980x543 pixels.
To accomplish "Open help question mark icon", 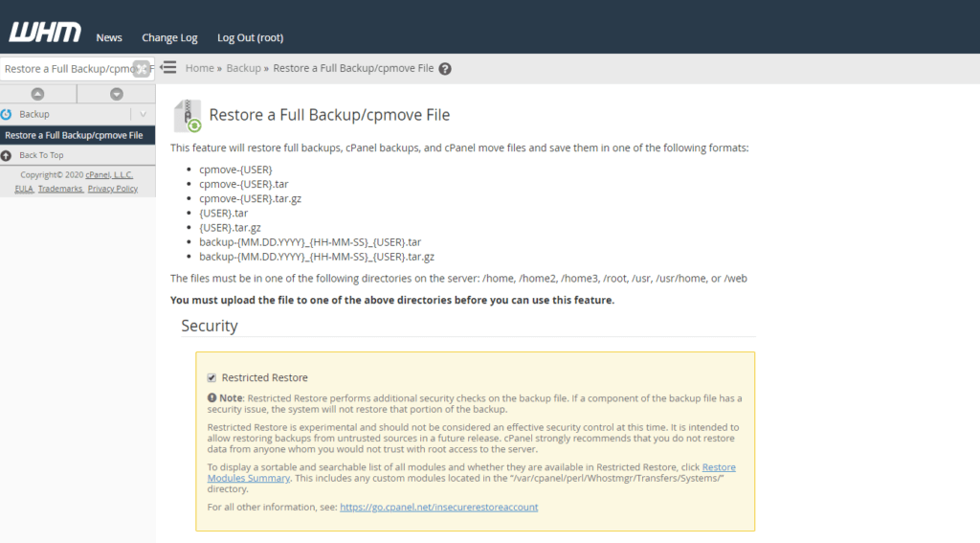I will (x=445, y=69).
